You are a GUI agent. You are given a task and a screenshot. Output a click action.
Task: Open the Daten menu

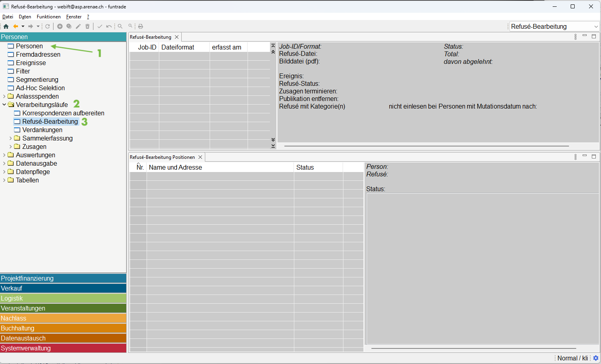coord(25,17)
